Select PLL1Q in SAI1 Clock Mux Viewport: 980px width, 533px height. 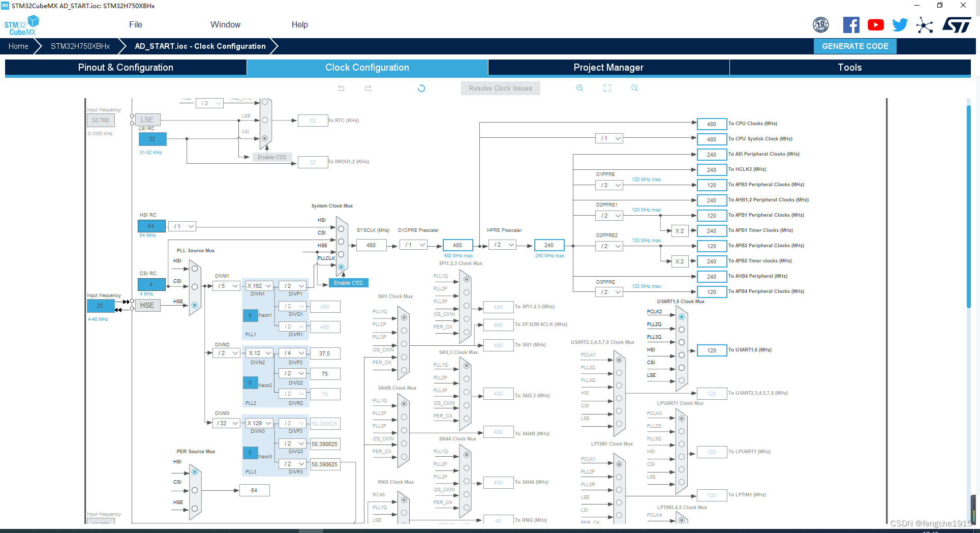point(404,317)
